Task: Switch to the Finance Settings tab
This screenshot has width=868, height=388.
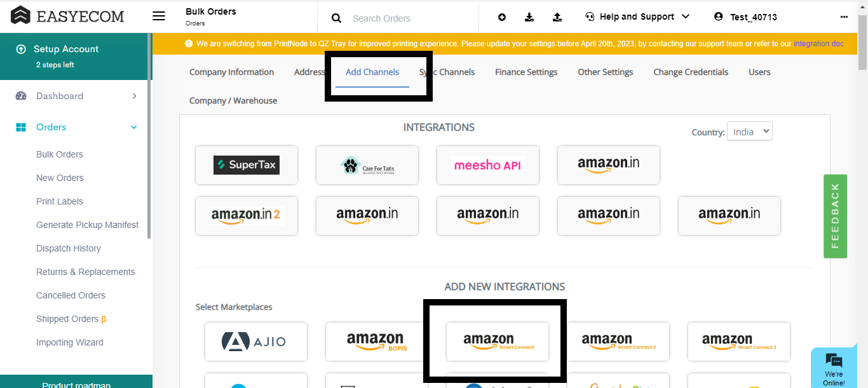Action: [x=526, y=72]
